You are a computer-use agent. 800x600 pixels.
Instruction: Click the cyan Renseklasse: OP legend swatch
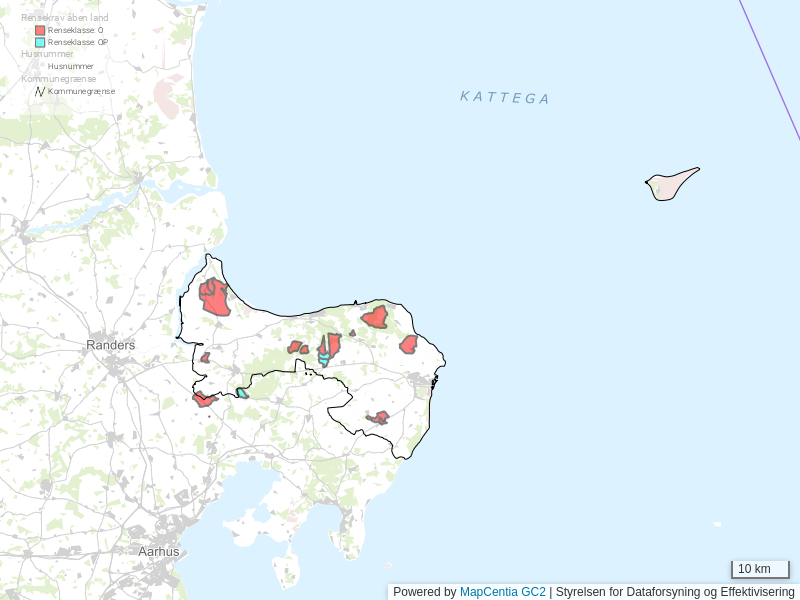(40, 43)
